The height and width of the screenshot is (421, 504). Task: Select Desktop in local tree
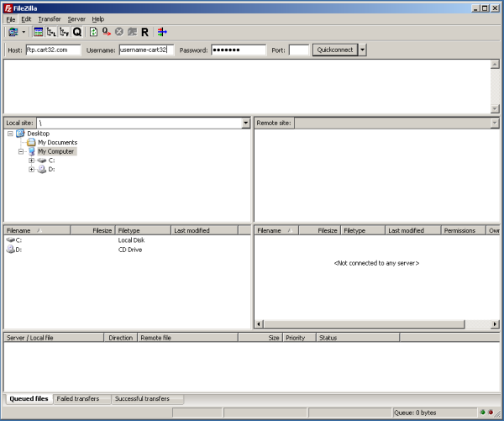39,134
